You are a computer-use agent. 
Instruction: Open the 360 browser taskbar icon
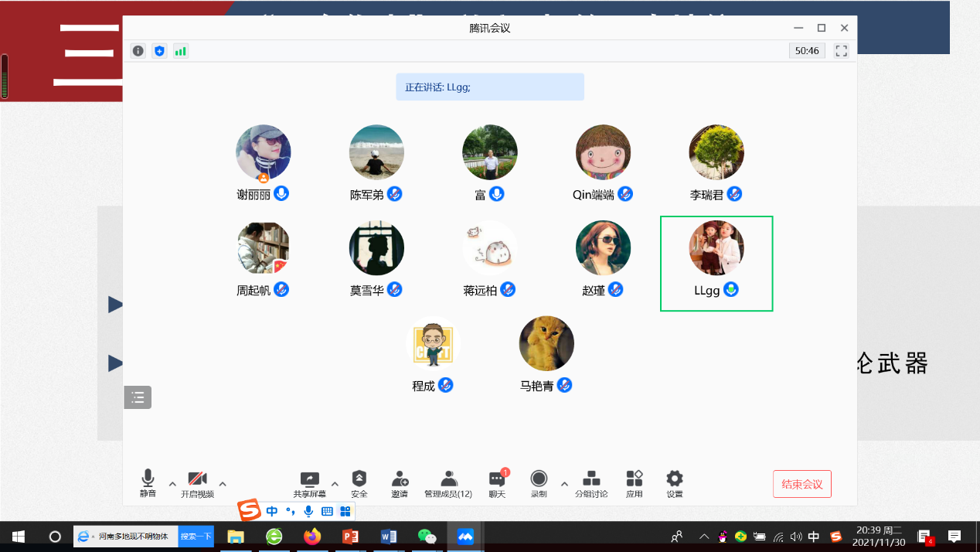click(x=274, y=537)
